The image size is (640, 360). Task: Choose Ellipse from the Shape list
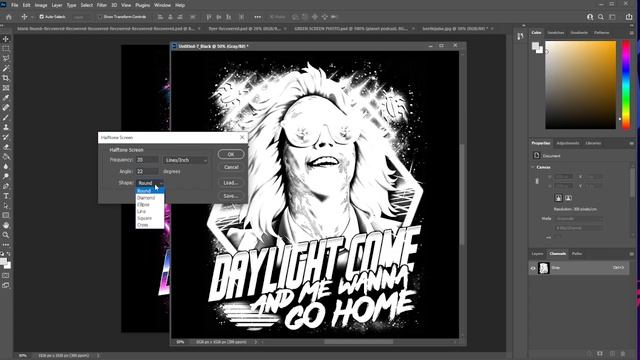click(x=150, y=204)
